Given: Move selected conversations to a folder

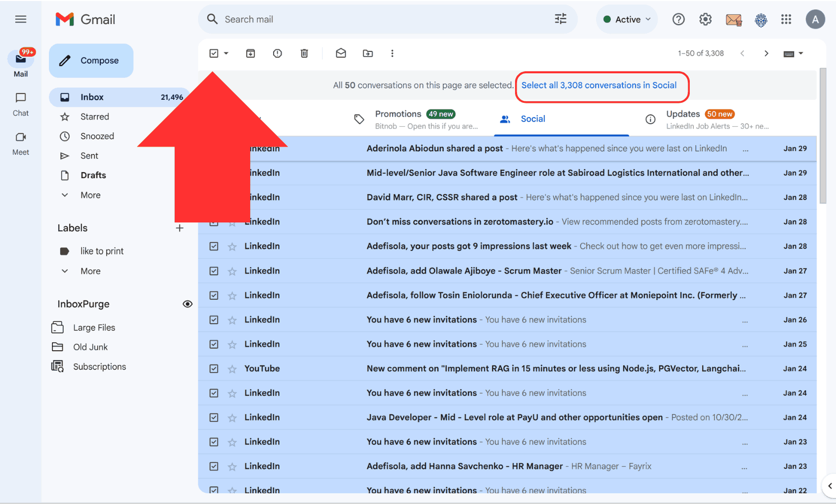Looking at the screenshot, I should click(368, 53).
